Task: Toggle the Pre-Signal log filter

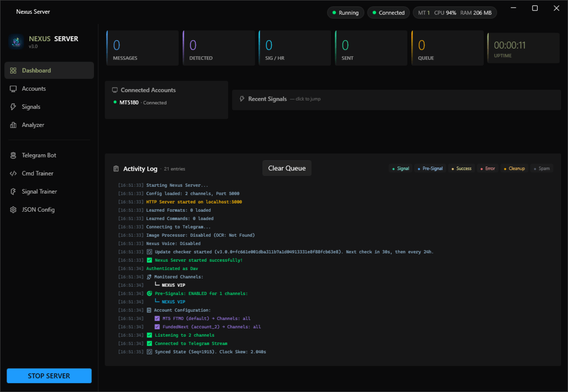Action: click(x=430, y=169)
